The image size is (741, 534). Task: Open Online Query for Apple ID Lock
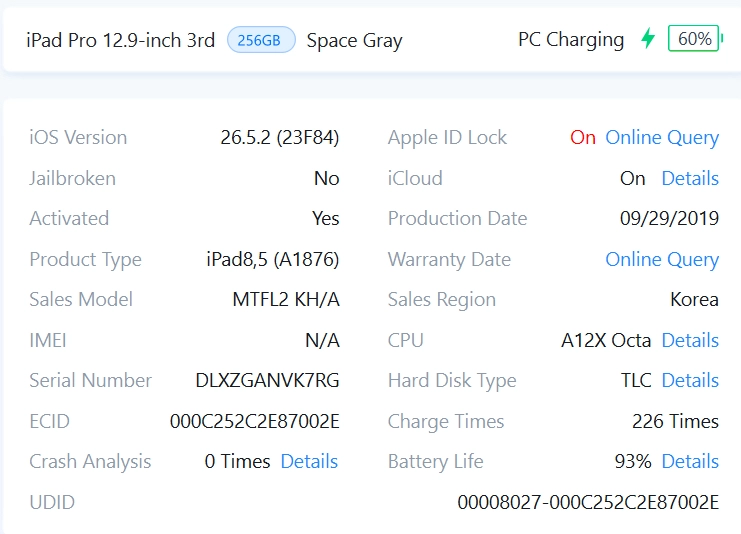click(662, 138)
